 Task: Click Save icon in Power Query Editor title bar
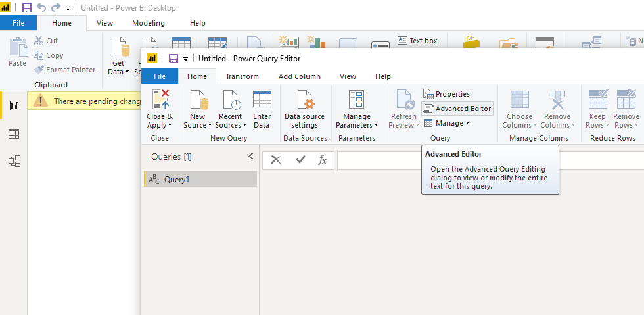click(x=173, y=59)
